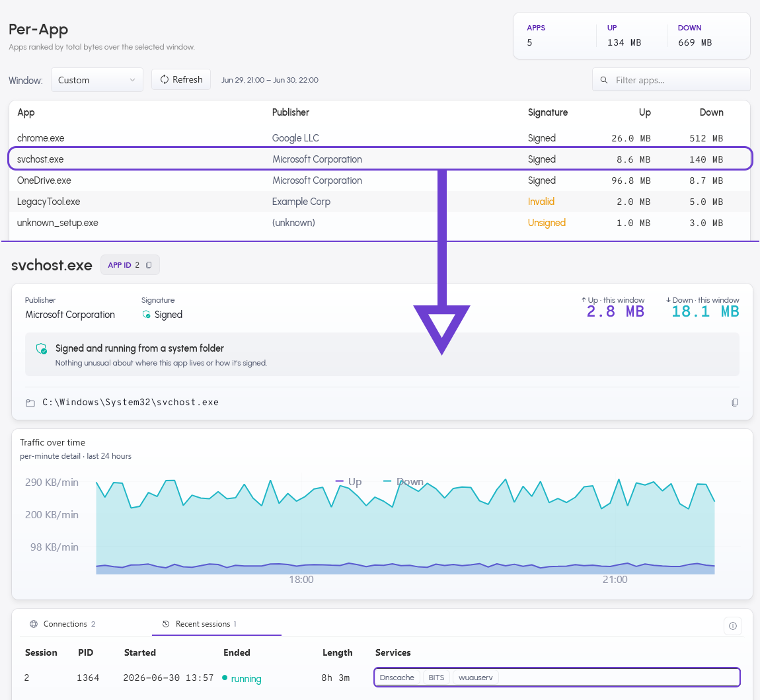Click the Unsigned signature label
Screen dimensions: 760x700
click(547, 223)
